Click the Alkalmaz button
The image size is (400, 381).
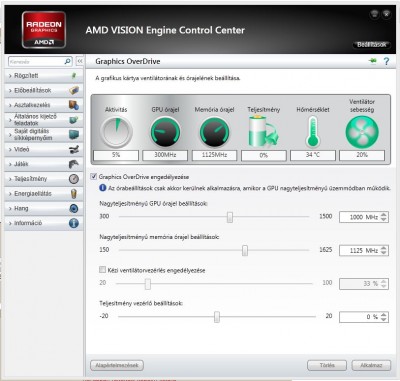pyautogui.click(x=371, y=365)
